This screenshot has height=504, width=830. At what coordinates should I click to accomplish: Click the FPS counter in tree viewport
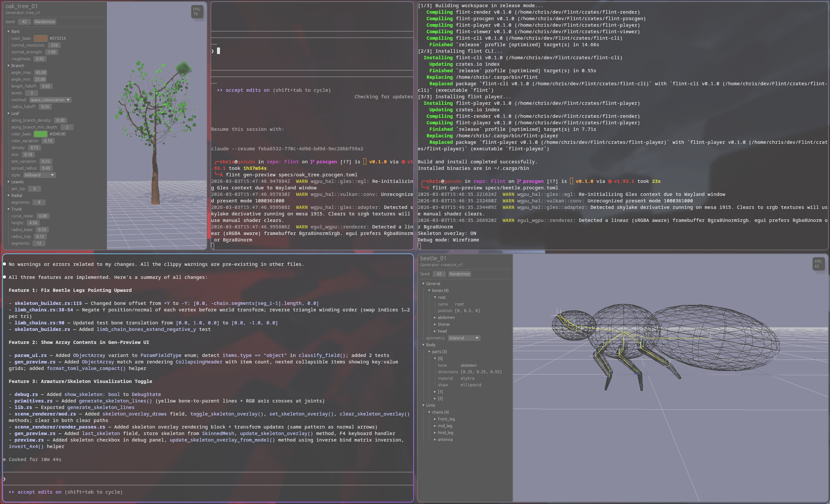[x=197, y=12]
